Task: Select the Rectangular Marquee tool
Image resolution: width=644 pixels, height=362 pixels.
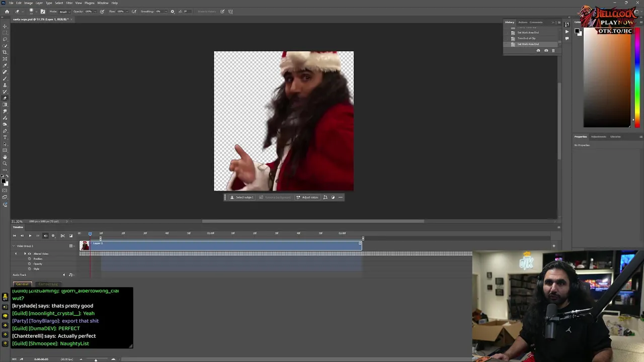Action: coord(6,33)
